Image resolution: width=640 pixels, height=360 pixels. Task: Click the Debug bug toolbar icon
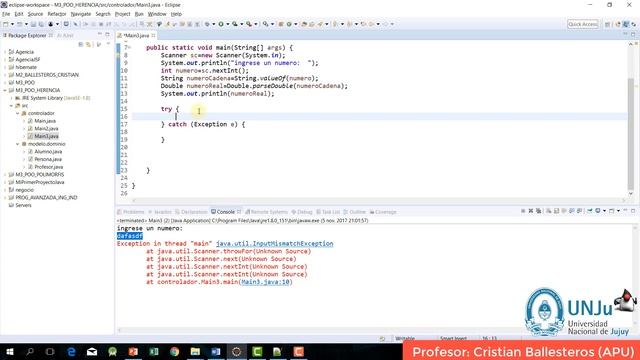(x=207, y=24)
